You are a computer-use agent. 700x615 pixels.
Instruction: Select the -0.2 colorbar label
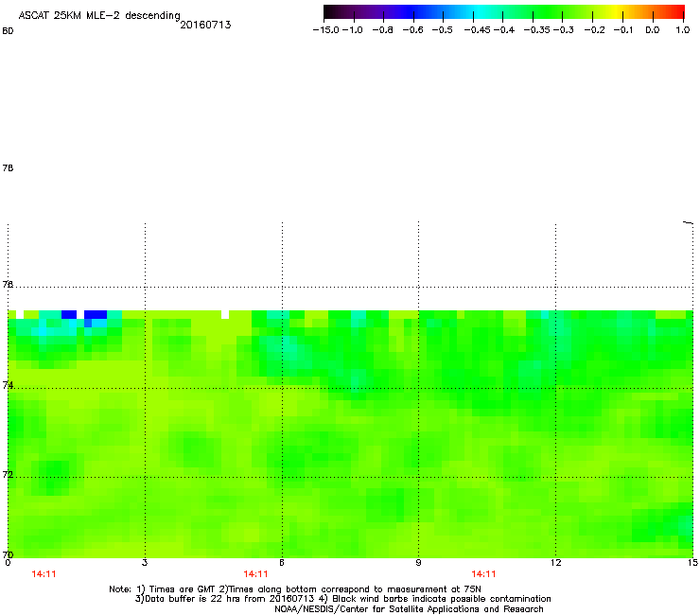click(595, 30)
